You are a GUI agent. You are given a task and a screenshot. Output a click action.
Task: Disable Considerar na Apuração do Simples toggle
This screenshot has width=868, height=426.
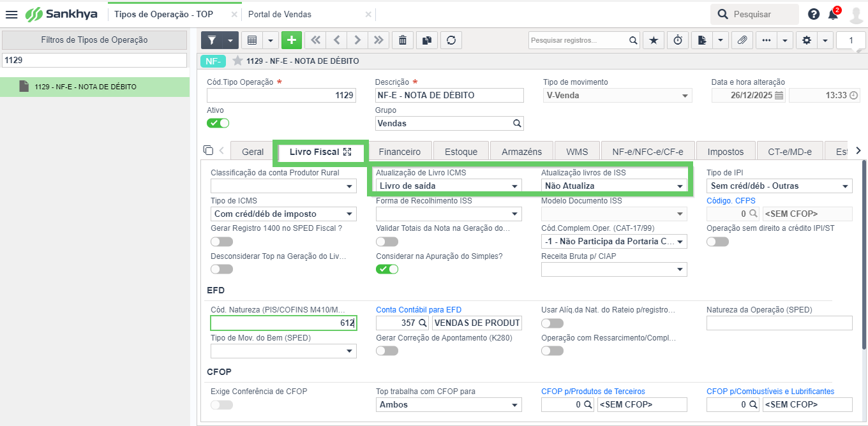(x=387, y=269)
